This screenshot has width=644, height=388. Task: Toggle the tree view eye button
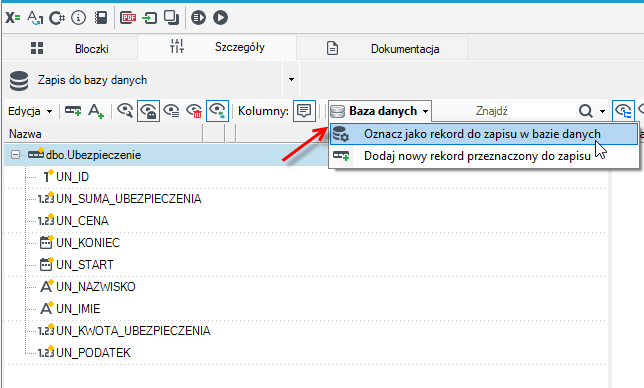(623, 111)
